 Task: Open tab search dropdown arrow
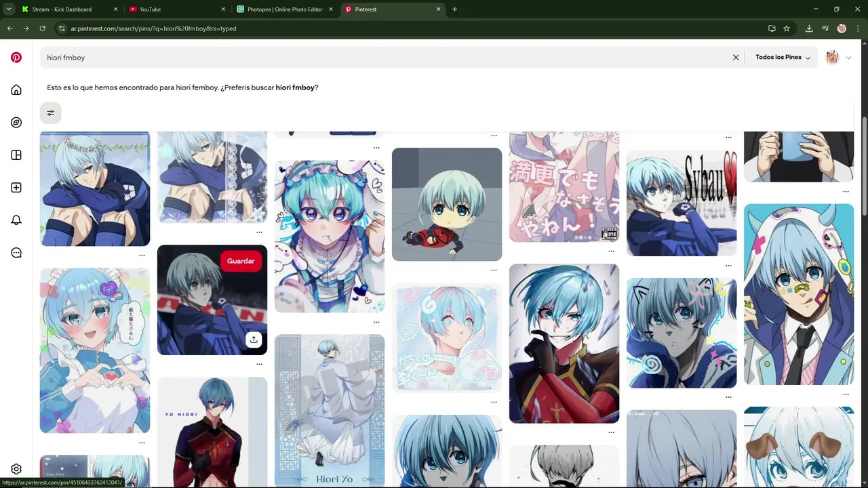coord(9,9)
